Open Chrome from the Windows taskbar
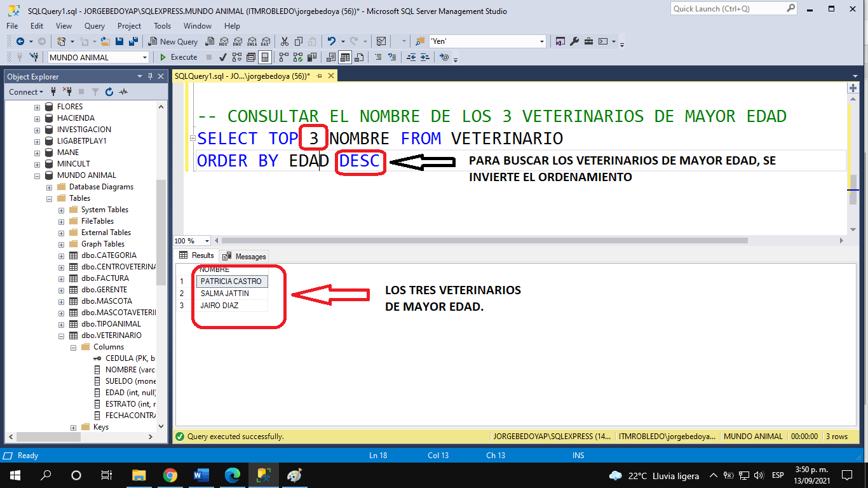868x488 pixels. coord(170,475)
